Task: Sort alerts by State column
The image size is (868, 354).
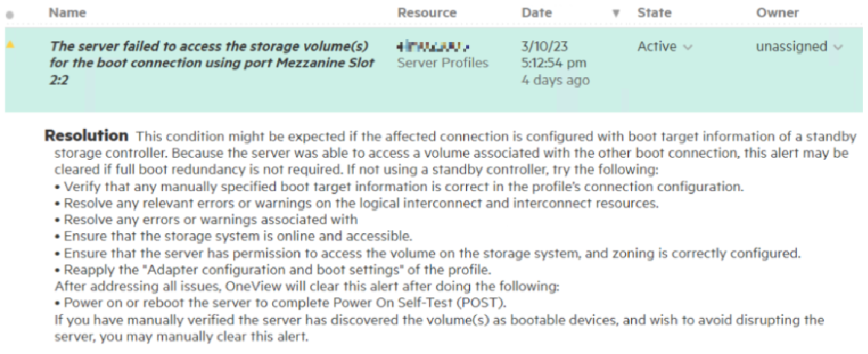Action: 654,13
